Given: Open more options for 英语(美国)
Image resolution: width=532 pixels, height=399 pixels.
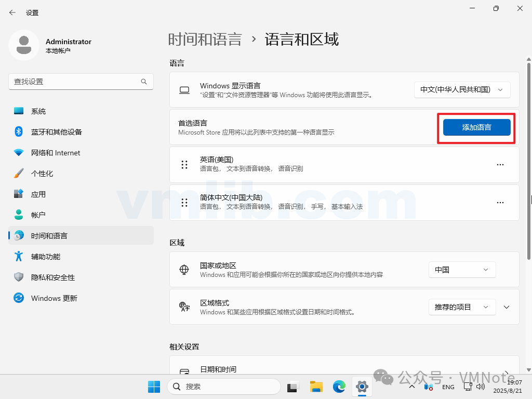Looking at the screenshot, I should pos(500,165).
